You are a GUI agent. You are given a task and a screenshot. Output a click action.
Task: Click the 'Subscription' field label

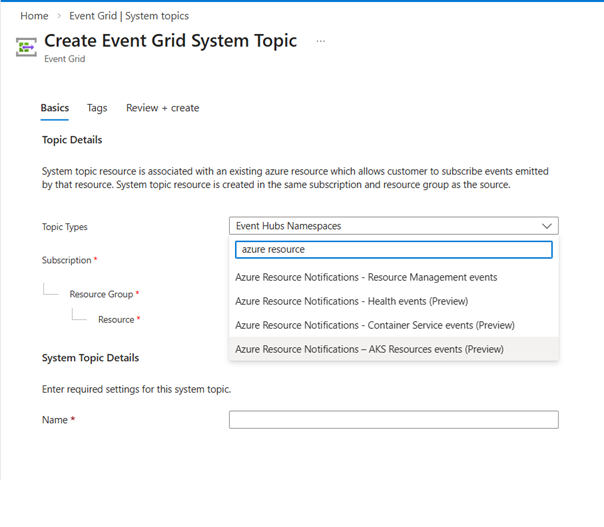pos(67,260)
